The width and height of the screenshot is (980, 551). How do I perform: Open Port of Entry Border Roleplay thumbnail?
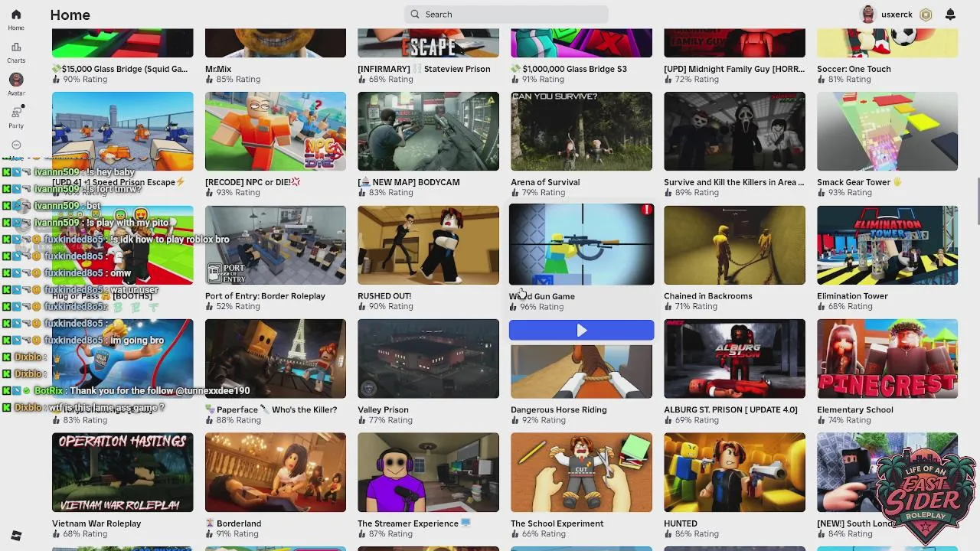276,245
